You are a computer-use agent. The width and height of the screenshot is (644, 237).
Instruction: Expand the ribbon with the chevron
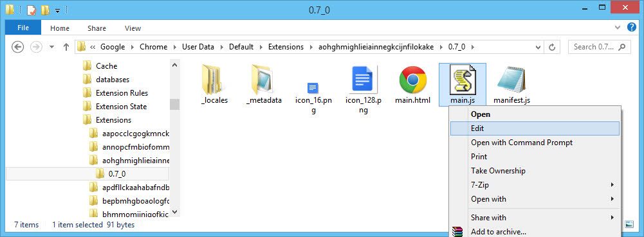[618, 28]
